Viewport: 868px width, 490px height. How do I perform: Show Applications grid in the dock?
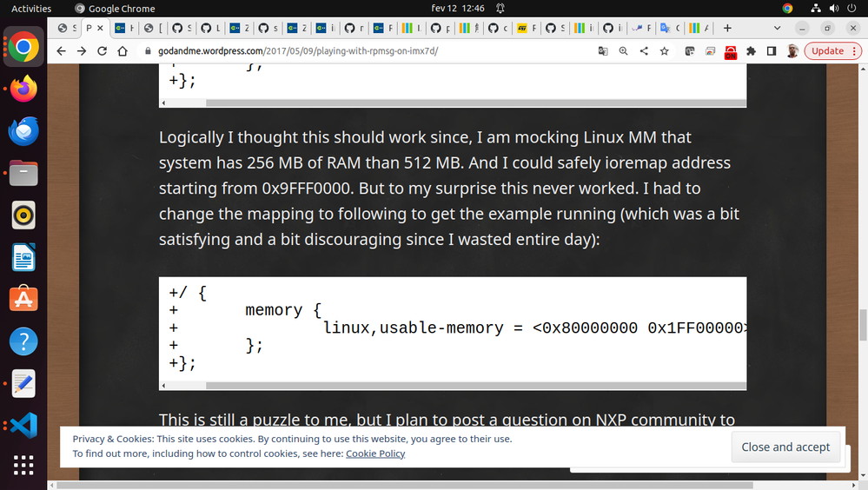point(23,465)
